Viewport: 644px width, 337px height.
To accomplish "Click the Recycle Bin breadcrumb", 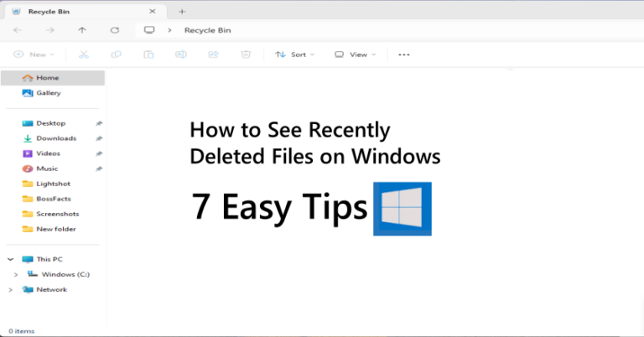I will click(207, 30).
